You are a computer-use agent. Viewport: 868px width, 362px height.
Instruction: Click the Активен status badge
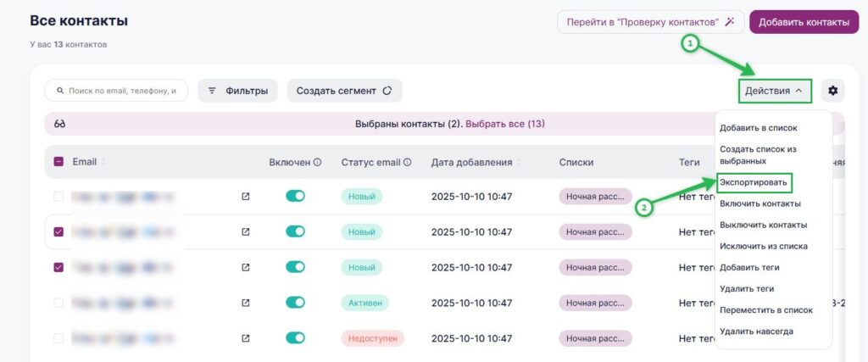(364, 303)
